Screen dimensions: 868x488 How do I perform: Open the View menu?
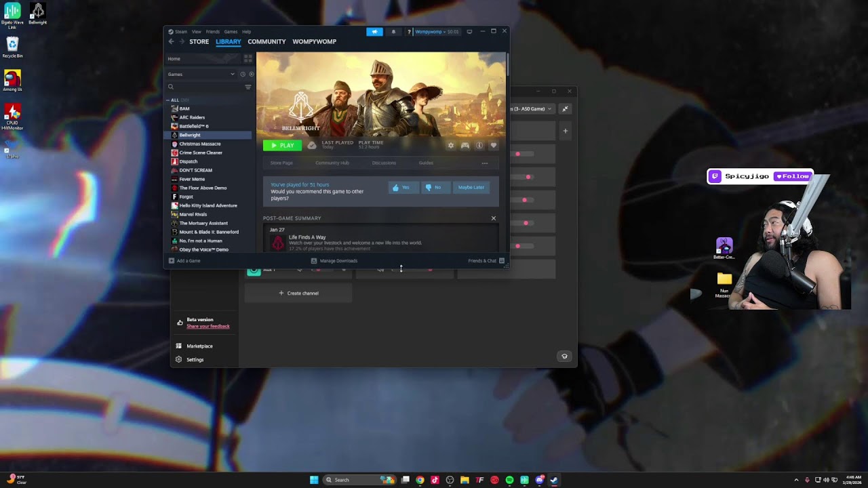point(196,32)
